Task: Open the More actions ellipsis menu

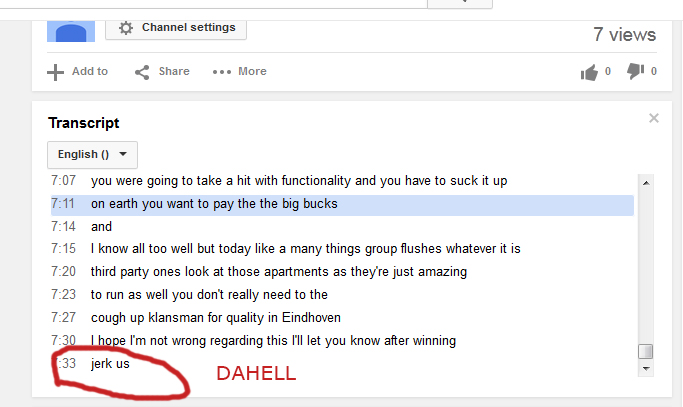Action: coord(222,72)
